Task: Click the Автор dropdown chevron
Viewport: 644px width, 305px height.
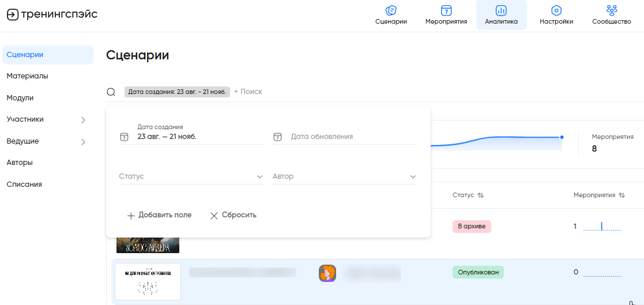Action: coord(413,177)
